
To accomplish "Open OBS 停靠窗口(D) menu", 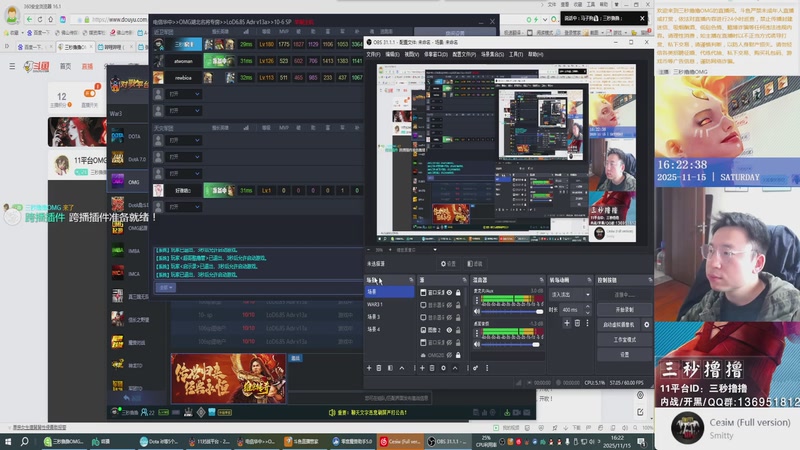I will [x=435, y=54].
